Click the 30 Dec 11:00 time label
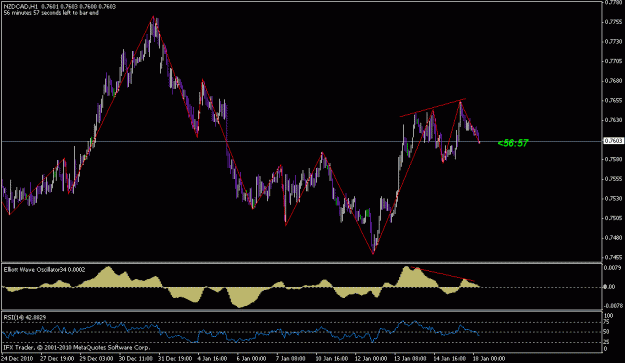Screen dimensions: 625x363 pos(136,358)
